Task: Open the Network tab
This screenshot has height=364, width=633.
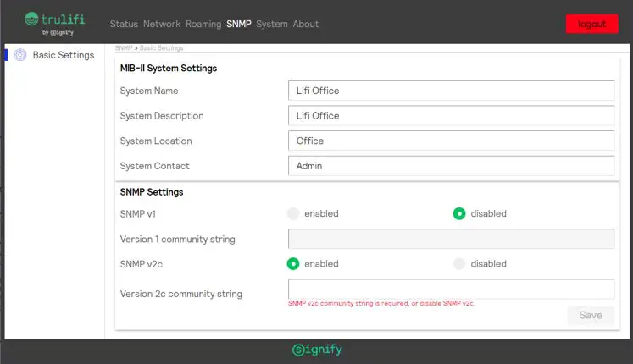Action: [x=162, y=25]
